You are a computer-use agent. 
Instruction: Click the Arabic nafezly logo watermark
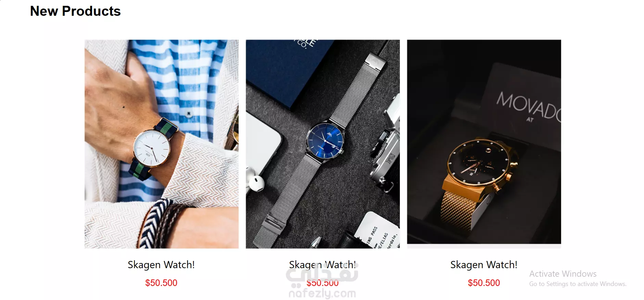pos(322,274)
